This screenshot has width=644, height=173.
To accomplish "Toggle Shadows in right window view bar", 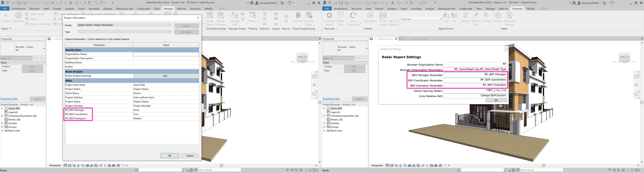I will [400, 166].
